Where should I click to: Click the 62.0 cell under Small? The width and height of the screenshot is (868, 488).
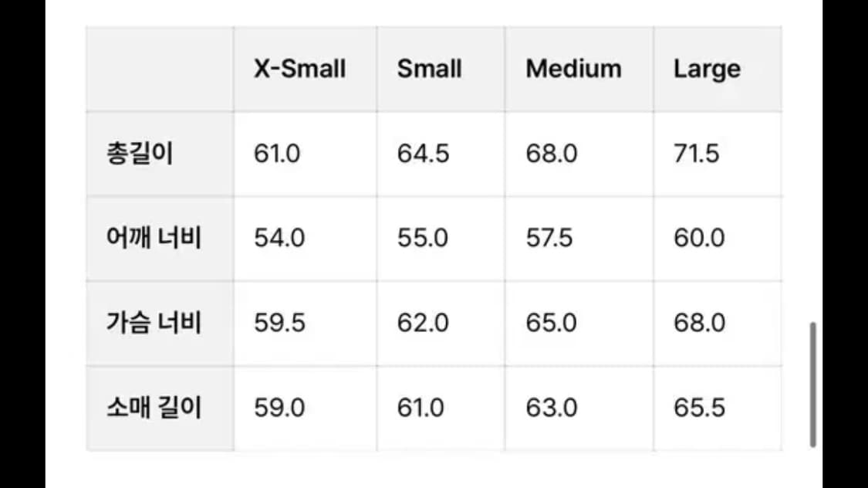pos(423,322)
